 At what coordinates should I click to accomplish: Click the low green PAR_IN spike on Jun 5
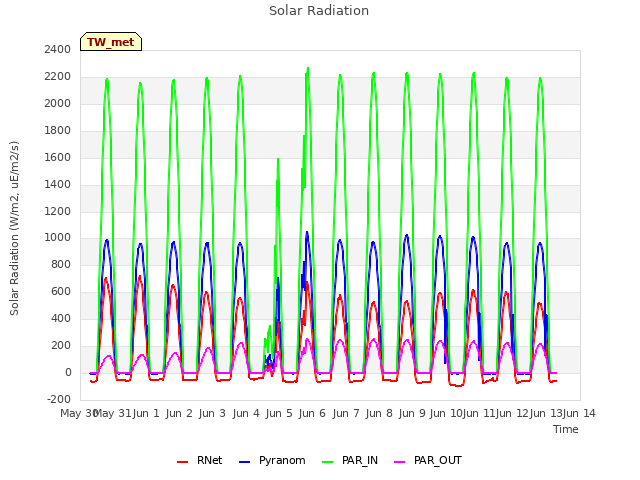point(269,326)
